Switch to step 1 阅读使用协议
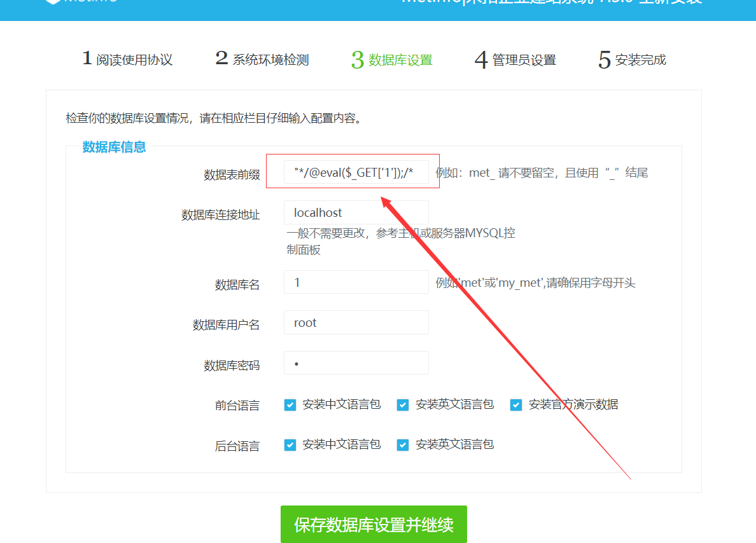Viewport: 756px width, 543px height. [127, 58]
